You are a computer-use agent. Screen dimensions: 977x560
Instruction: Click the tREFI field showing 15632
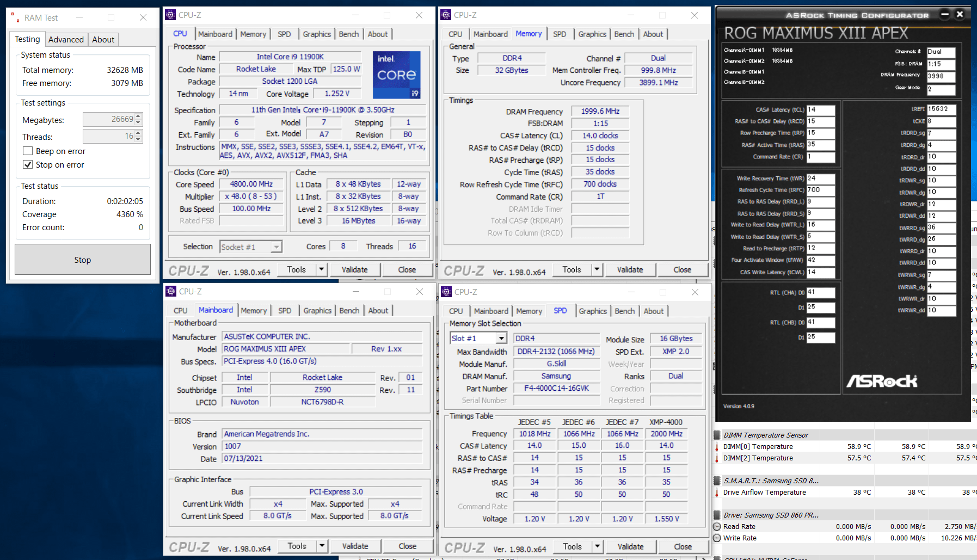pyautogui.click(x=941, y=109)
